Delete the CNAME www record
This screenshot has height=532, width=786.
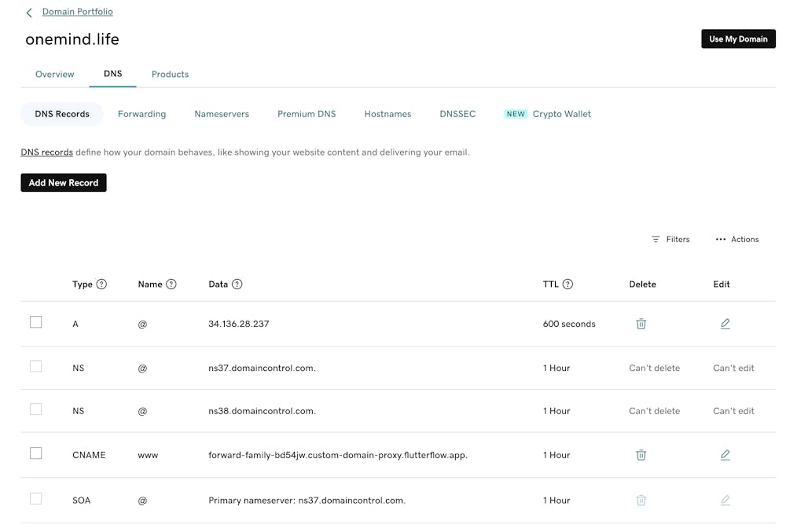tap(641, 455)
